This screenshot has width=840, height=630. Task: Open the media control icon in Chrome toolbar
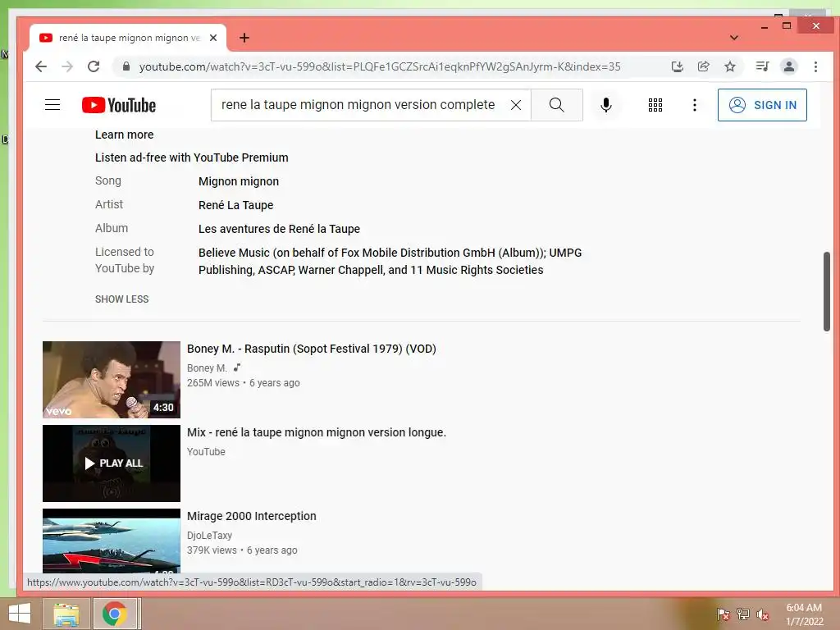[762, 66]
